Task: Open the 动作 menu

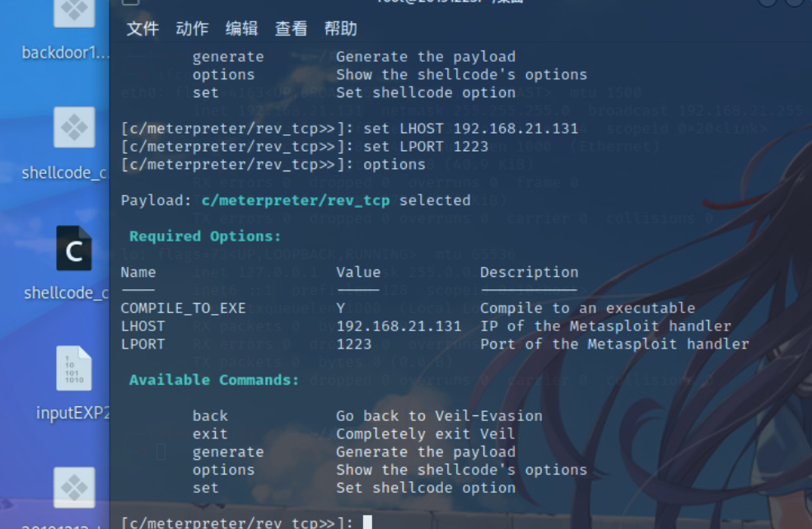Action: 192,29
